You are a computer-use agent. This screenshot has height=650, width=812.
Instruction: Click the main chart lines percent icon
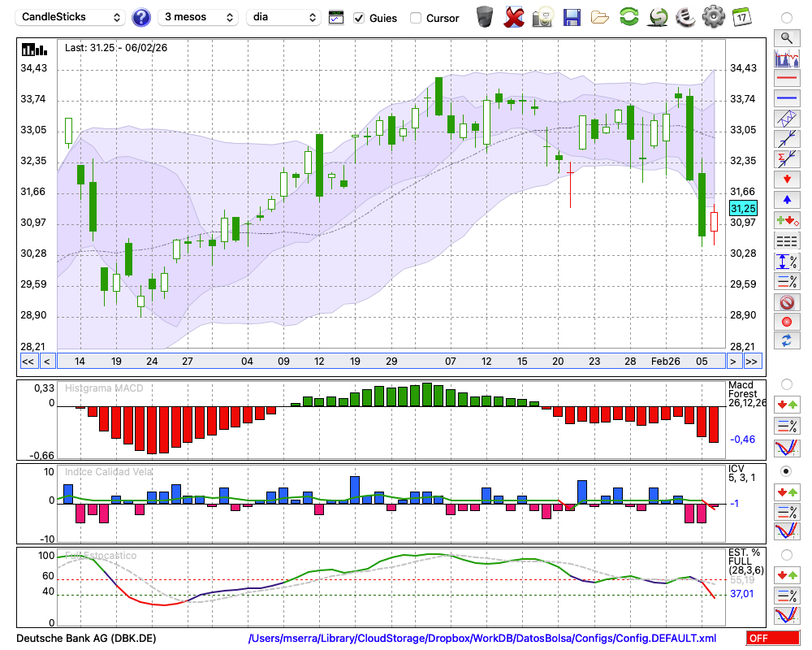[x=787, y=281]
